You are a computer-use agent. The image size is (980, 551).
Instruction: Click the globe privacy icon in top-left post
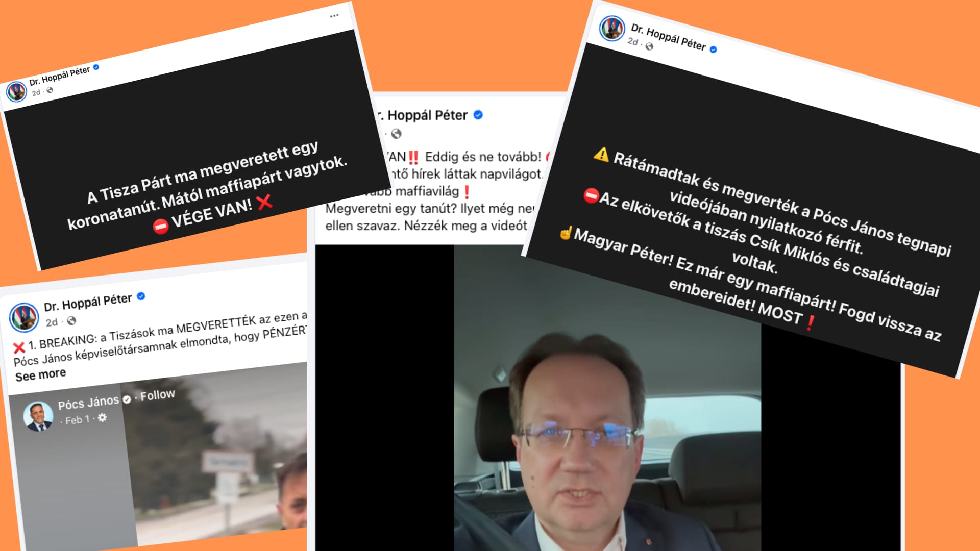coord(50,90)
